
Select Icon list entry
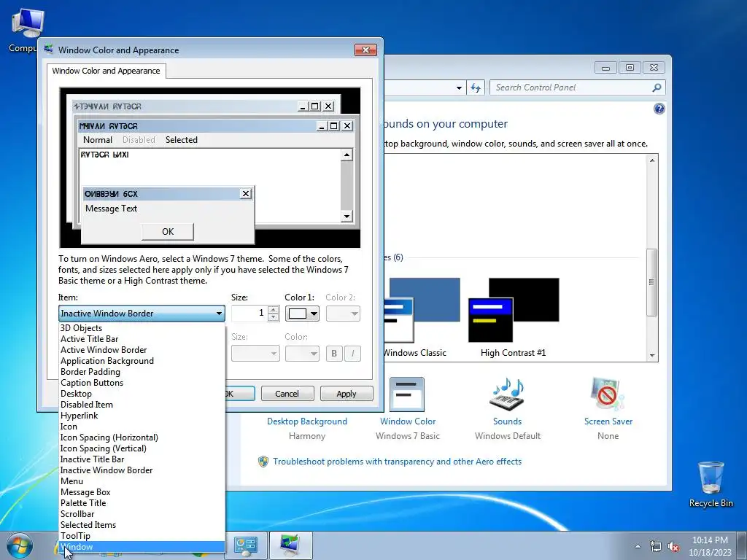(142, 426)
